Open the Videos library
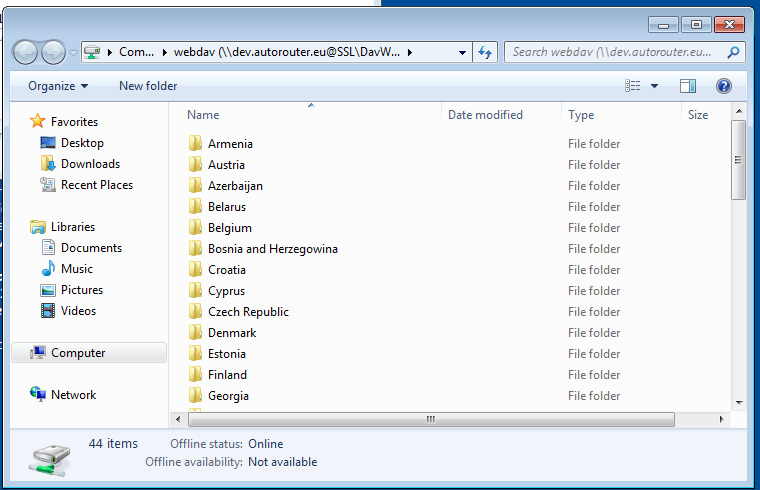This screenshot has height=490, width=760. tap(68, 311)
